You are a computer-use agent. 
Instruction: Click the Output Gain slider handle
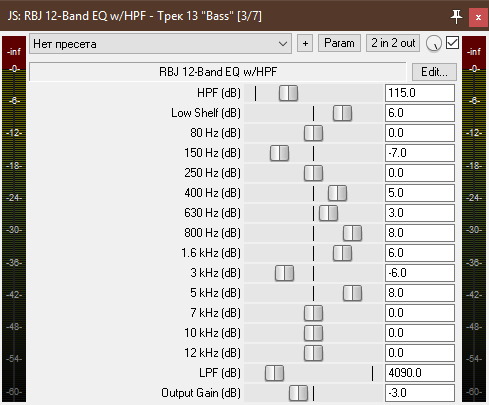coord(298,393)
